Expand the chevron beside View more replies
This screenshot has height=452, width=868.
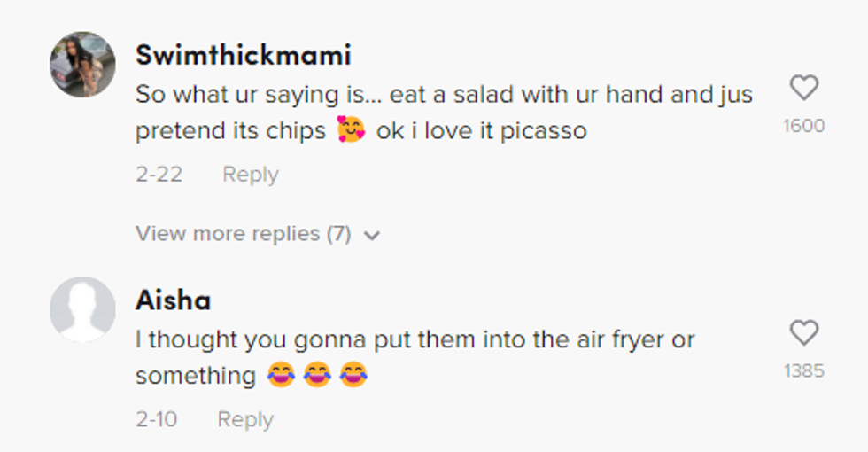click(372, 235)
